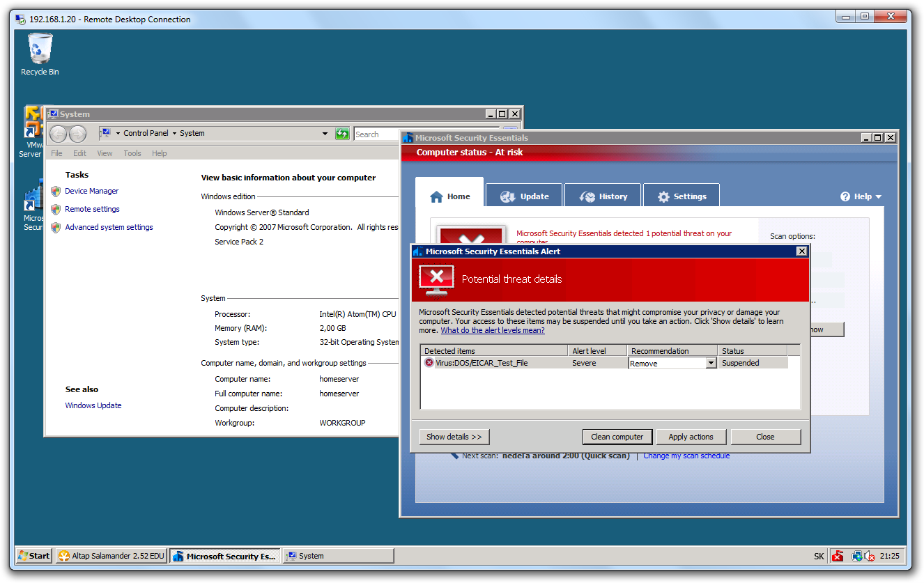Viewport: 924px width, 583px height.
Task: Click the 21:25 clock in tray
Action: (890, 556)
